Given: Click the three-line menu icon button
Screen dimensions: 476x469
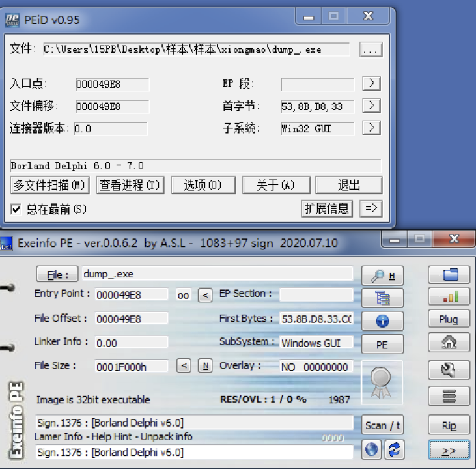Looking at the screenshot, I should [x=449, y=395].
